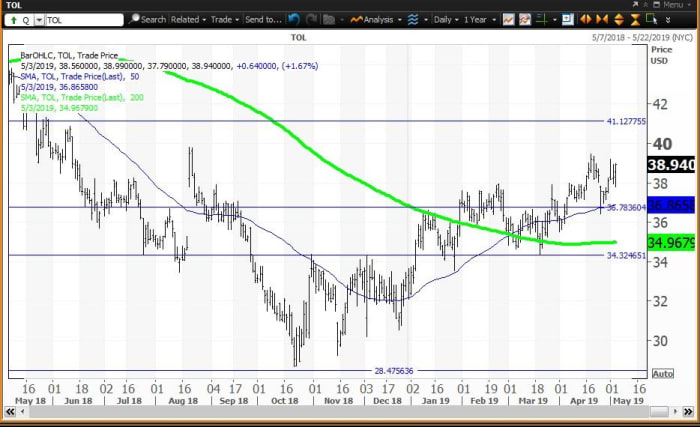Screen dimensions: 700x427
Task: Click the TOL symbol input field
Action: tap(80, 19)
